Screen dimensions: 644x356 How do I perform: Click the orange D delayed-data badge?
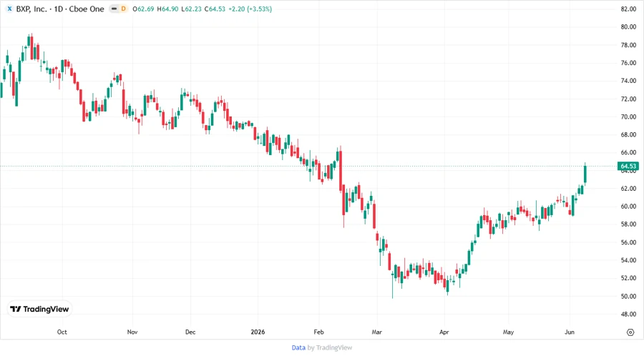point(123,9)
